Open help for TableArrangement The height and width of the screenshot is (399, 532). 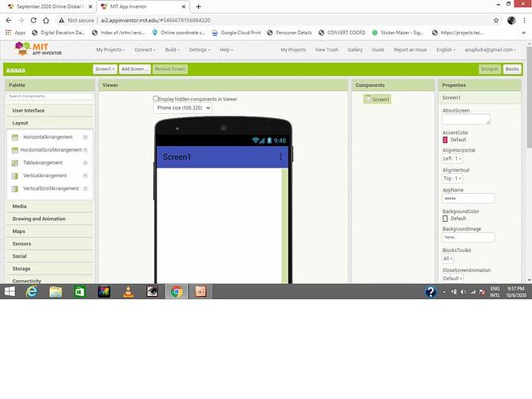(x=85, y=163)
